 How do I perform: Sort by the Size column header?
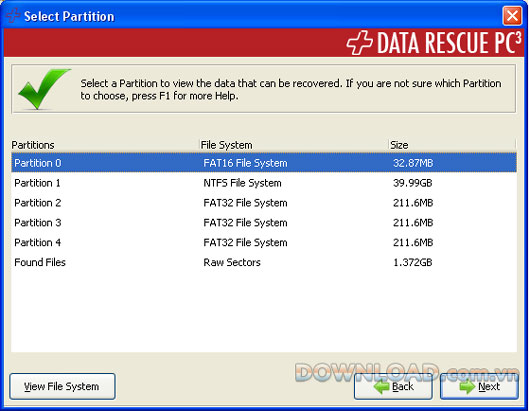tap(452, 145)
